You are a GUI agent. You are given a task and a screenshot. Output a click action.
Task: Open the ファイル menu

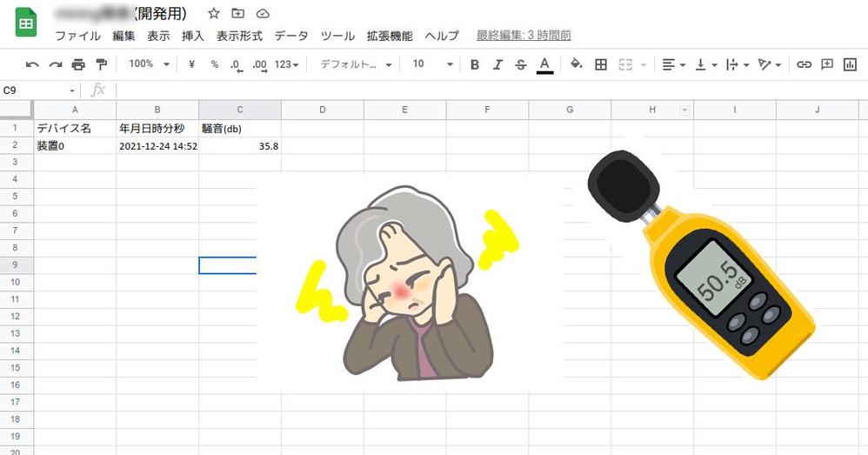click(78, 36)
